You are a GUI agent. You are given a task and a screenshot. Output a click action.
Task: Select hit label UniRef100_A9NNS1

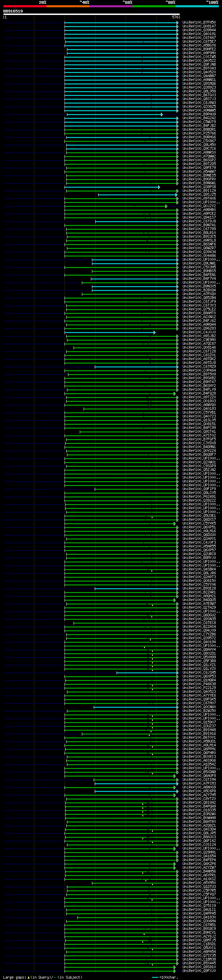199,80
